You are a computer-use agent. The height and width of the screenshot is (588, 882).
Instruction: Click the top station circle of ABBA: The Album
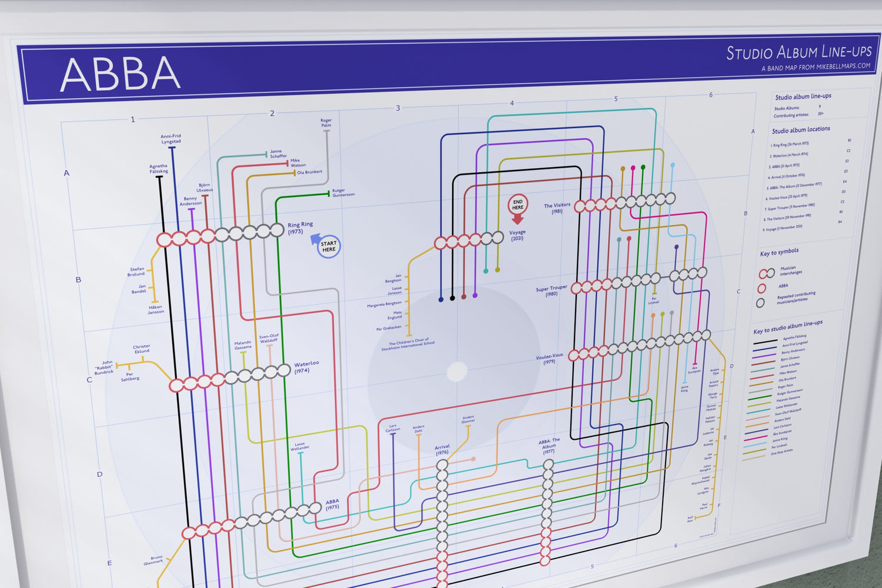548,465
